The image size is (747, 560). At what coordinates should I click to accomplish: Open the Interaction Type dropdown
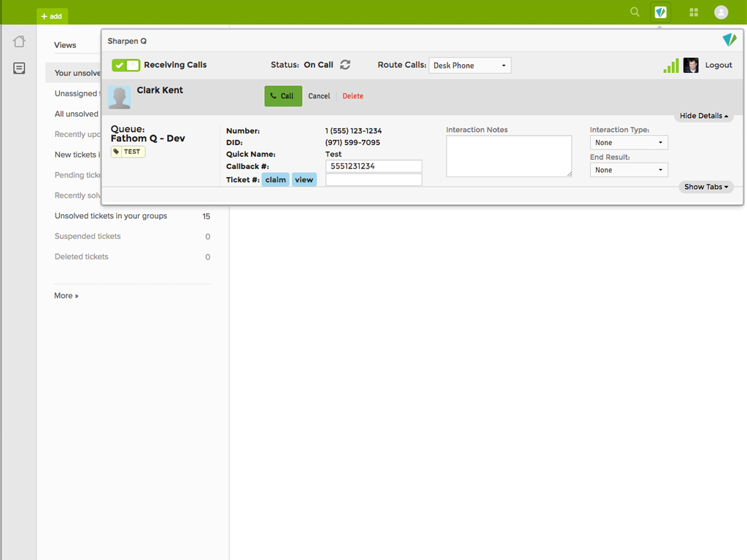pyautogui.click(x=628, y=143)
